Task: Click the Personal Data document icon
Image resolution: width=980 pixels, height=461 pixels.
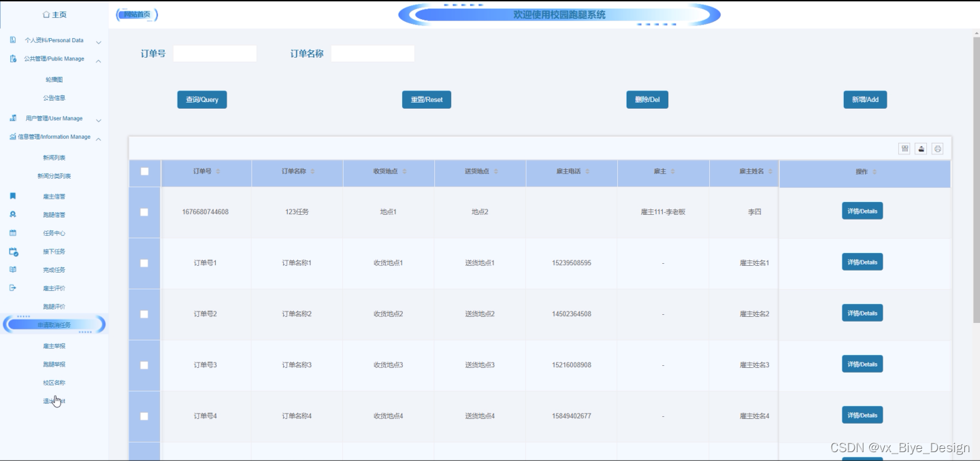Action: (13, 40)
